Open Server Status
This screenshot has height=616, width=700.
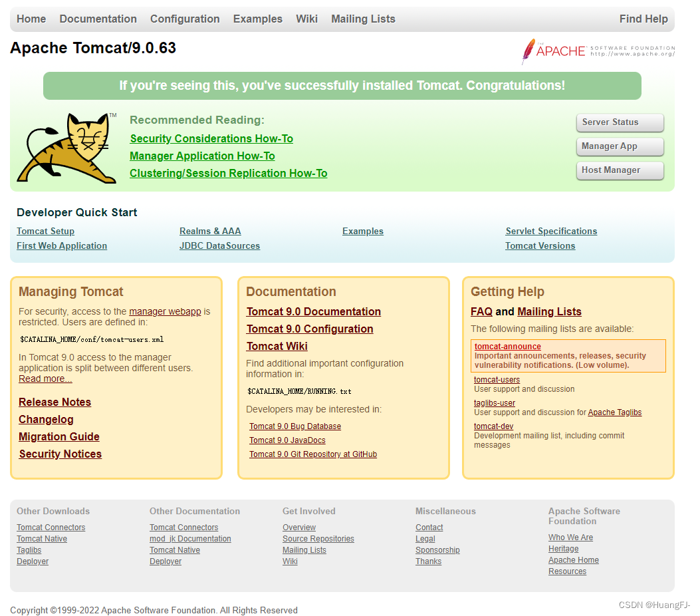point(619,122)
